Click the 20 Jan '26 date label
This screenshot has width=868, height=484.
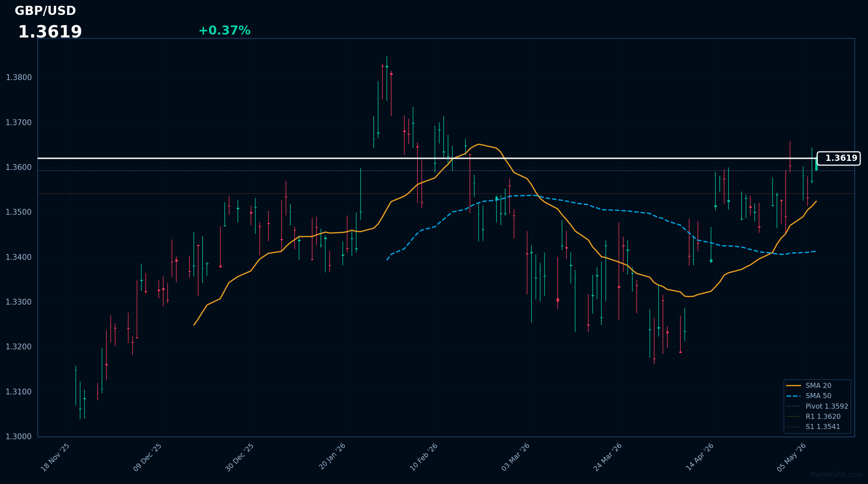click(x=332, y=457)
